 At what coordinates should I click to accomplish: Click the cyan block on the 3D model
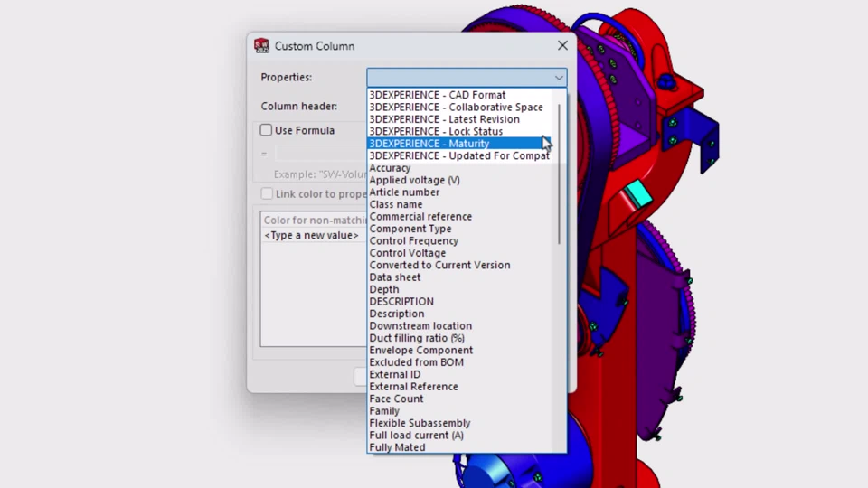(640, 194)
